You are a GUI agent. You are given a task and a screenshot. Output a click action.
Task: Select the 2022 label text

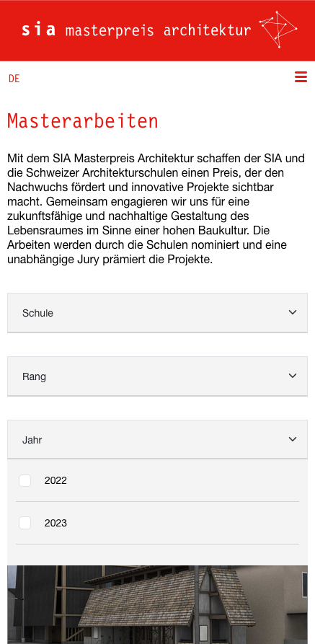coord(56,480)
